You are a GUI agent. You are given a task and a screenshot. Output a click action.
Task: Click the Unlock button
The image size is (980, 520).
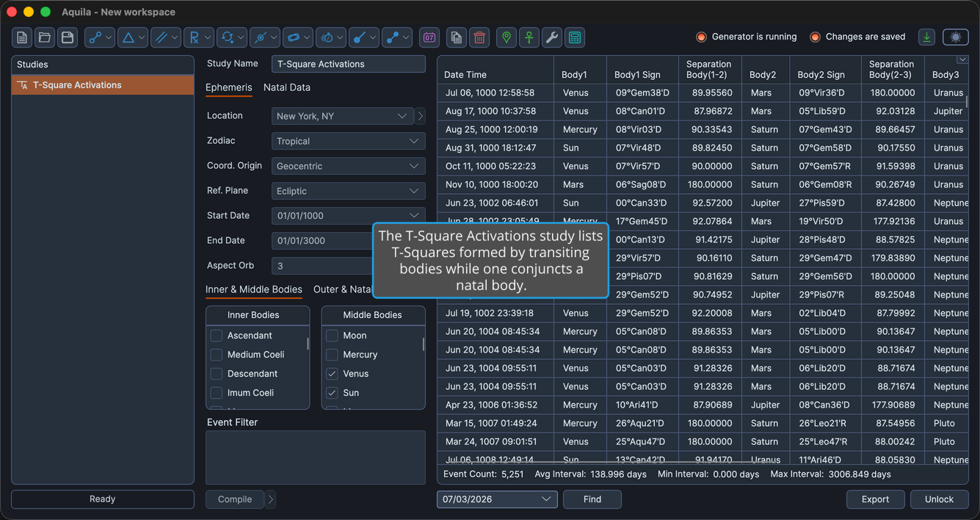click(x=939, y=499)
